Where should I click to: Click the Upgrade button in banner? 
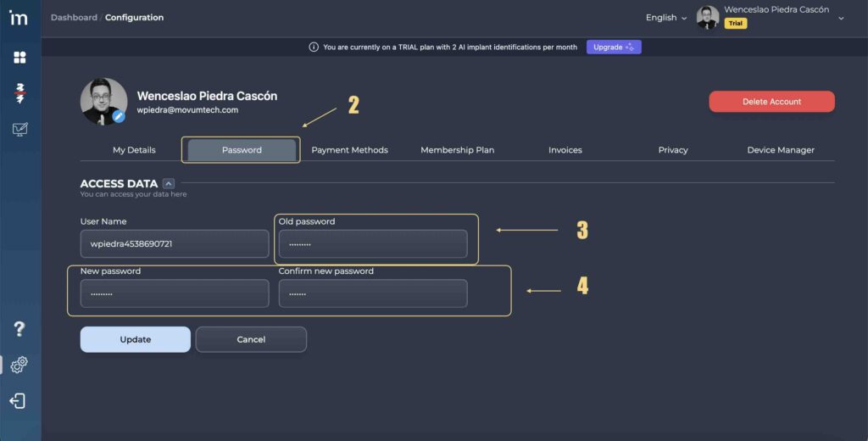pyautogui.click(x=613, y=47)
